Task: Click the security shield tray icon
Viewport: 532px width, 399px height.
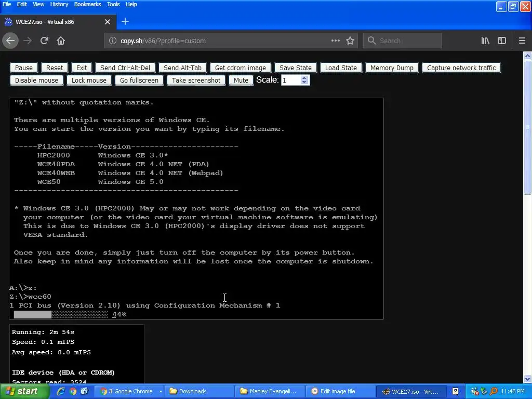Action: 484,391
